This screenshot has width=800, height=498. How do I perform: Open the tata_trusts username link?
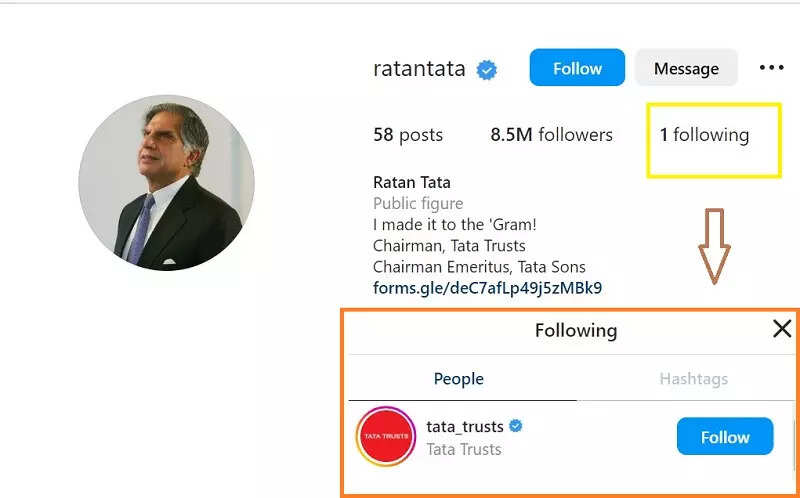[x=465, y=426]
